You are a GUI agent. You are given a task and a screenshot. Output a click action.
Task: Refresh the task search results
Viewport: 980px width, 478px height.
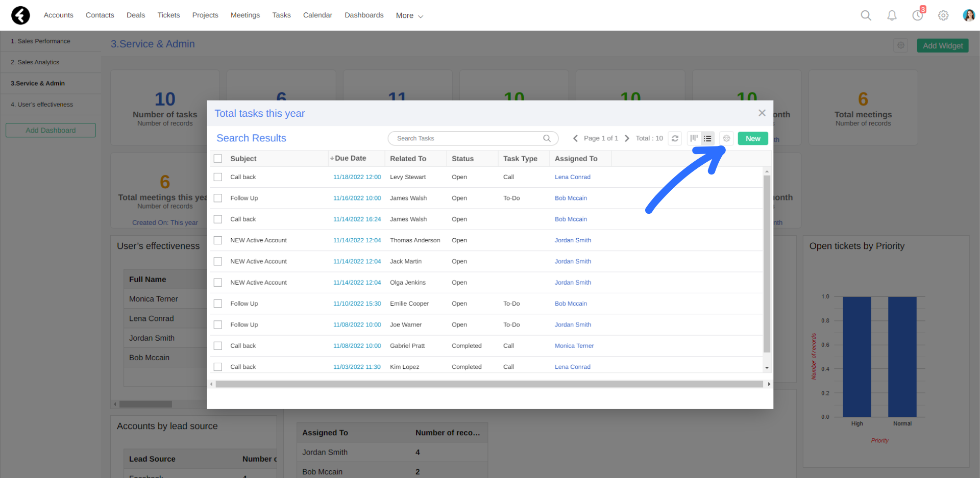coord(674,138)
